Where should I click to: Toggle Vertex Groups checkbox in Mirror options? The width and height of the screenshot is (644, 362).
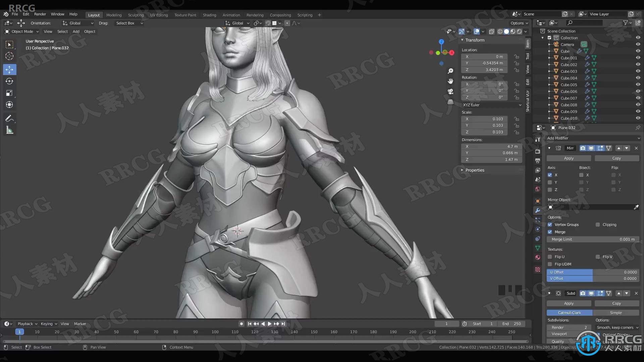tap(550, 225)
